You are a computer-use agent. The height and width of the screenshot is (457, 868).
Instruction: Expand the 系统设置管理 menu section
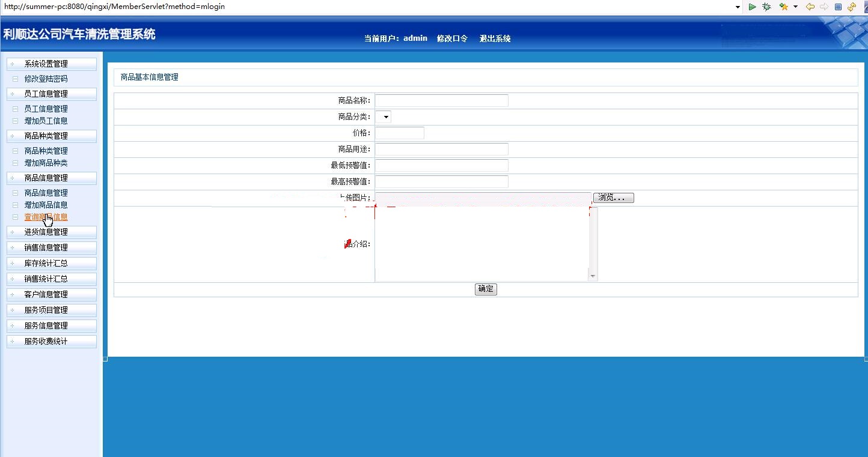click(x=51, y=64)
